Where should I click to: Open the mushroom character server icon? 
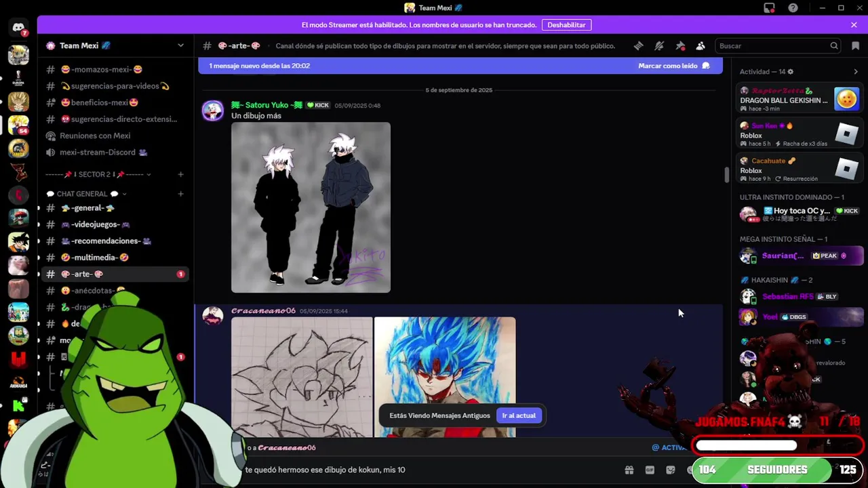[18, 218]
